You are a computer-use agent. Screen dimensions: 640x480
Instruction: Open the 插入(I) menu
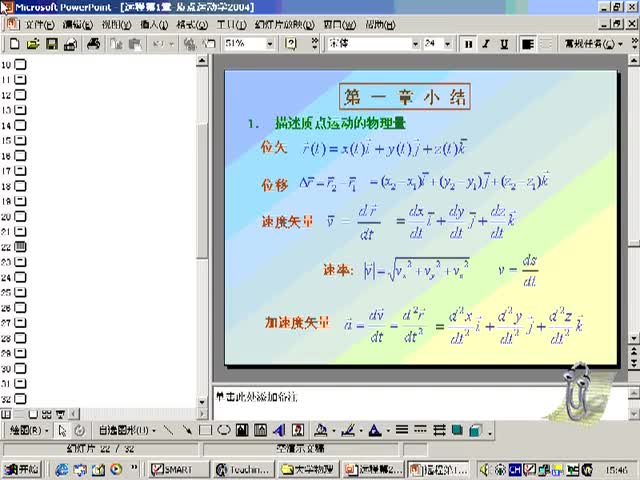(154, 25)
